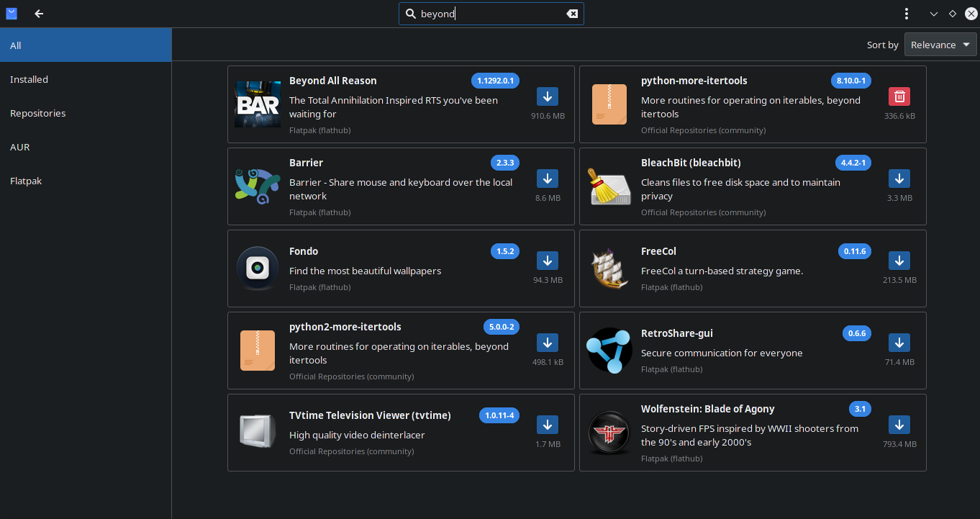Click the TVtime television logo
980x519 pixels.
[258, 432]
